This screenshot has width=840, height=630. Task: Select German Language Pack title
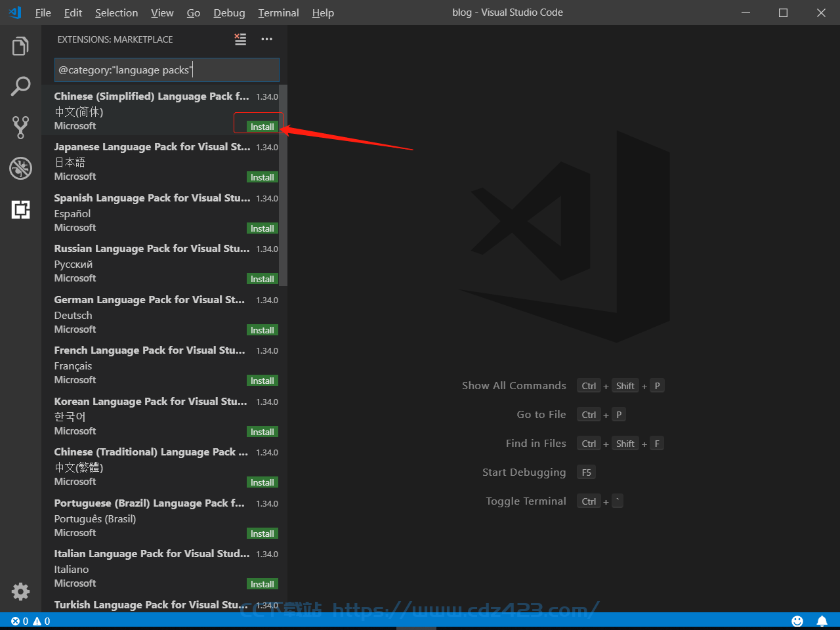coord(149,299)
